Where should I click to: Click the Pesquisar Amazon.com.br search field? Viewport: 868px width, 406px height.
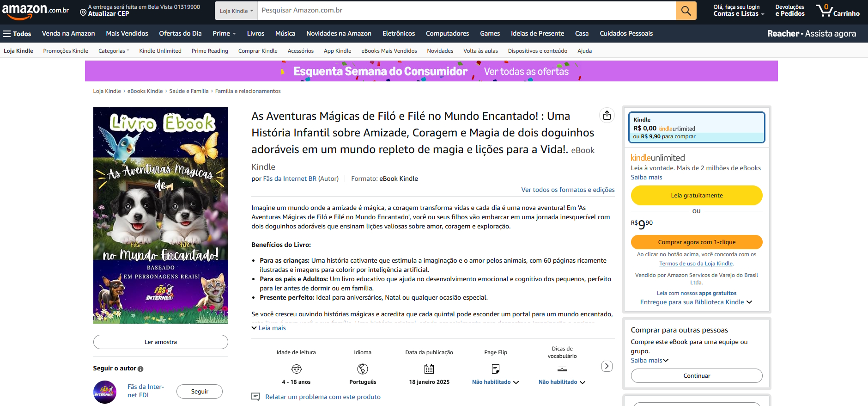click(x=466, y=11)
